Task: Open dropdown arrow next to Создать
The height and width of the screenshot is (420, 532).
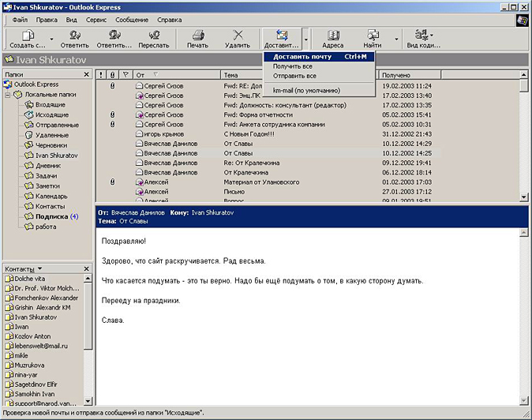Action: [52, 38]
